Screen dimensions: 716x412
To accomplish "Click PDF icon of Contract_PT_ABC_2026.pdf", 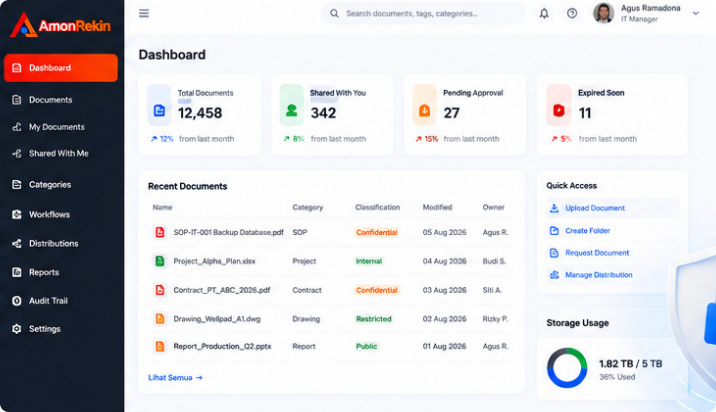I will [160, 290].
